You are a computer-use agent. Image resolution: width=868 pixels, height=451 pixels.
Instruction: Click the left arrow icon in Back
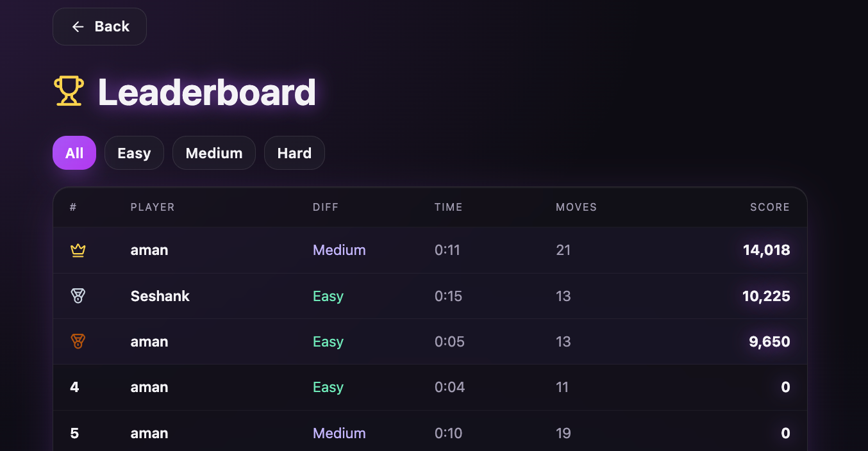[78, 26]
